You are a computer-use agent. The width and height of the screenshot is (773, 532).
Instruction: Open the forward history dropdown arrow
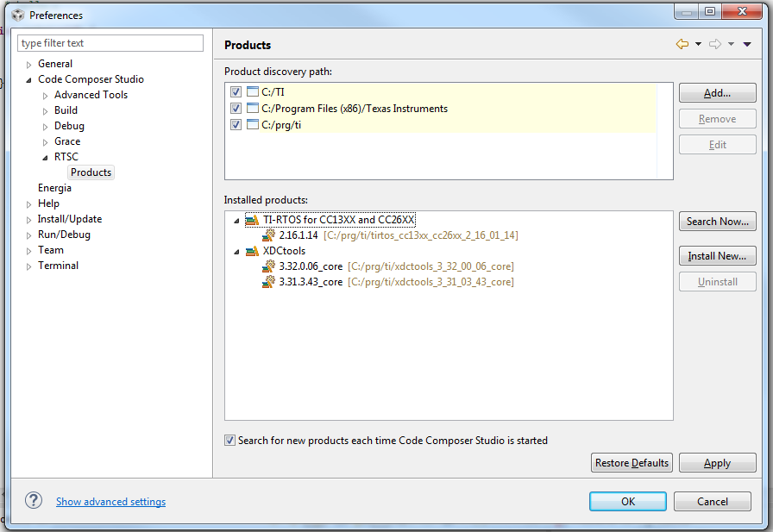731,44
